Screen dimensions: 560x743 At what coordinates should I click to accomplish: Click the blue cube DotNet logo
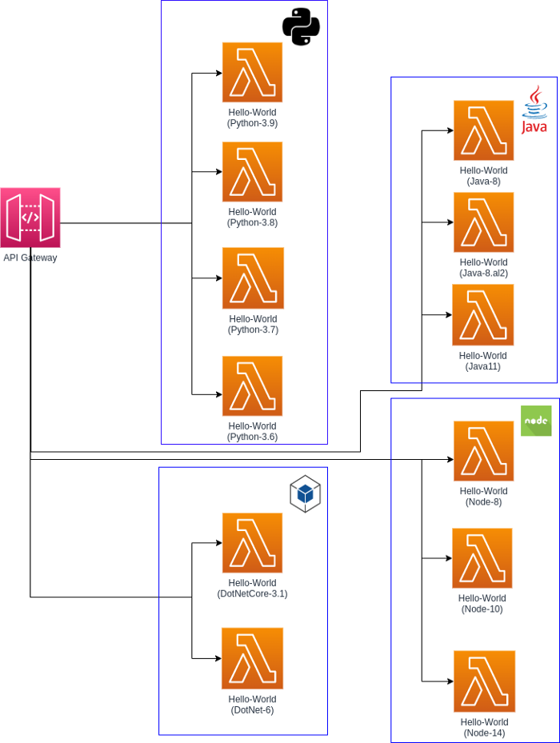pos(306,493)
